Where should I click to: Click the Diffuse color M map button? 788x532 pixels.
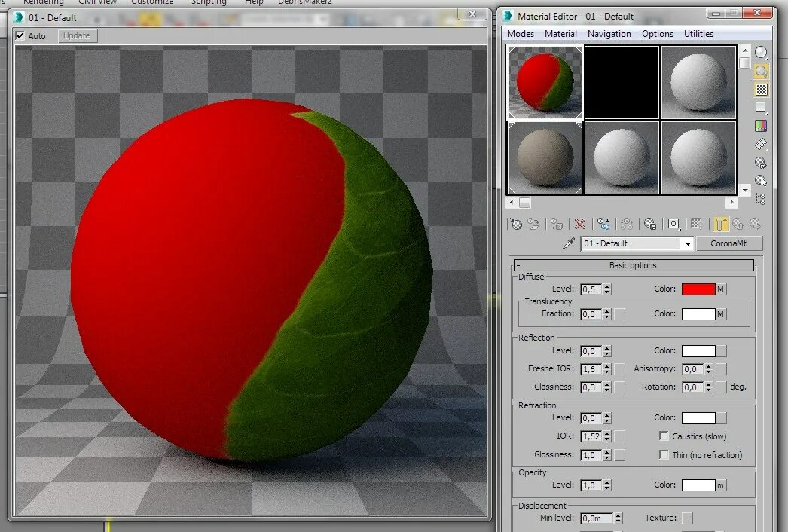721,289
